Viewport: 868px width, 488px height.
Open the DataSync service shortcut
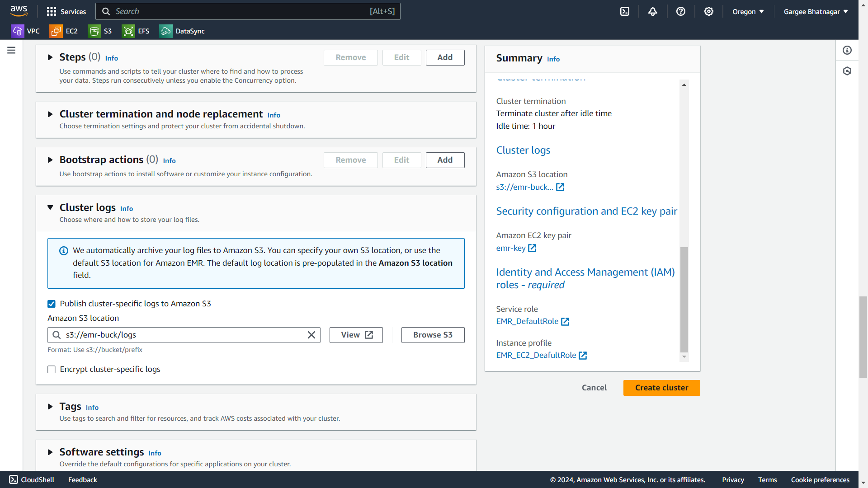(x=182, y=31)
